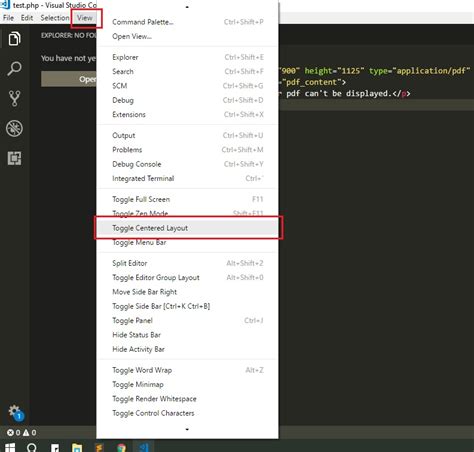Click the Windows Start button
The width and height of the screenshot is (474, 452).
[x=10, y=447]
